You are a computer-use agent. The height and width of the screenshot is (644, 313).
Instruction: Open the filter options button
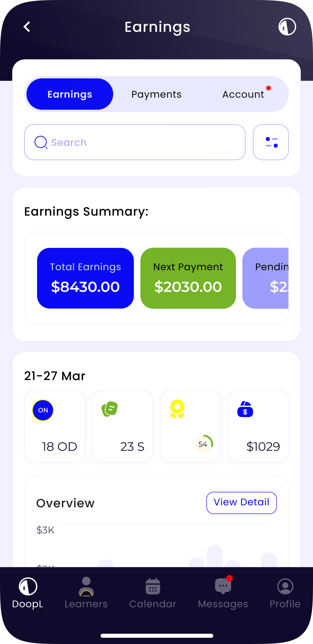tap(271, 142)
